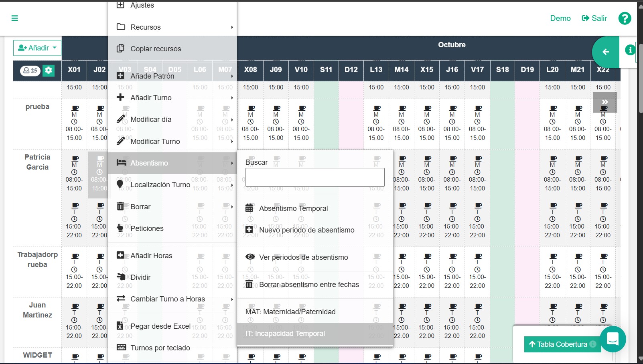Click the green back arrow button
643x364 pixels.
point(606,52)
